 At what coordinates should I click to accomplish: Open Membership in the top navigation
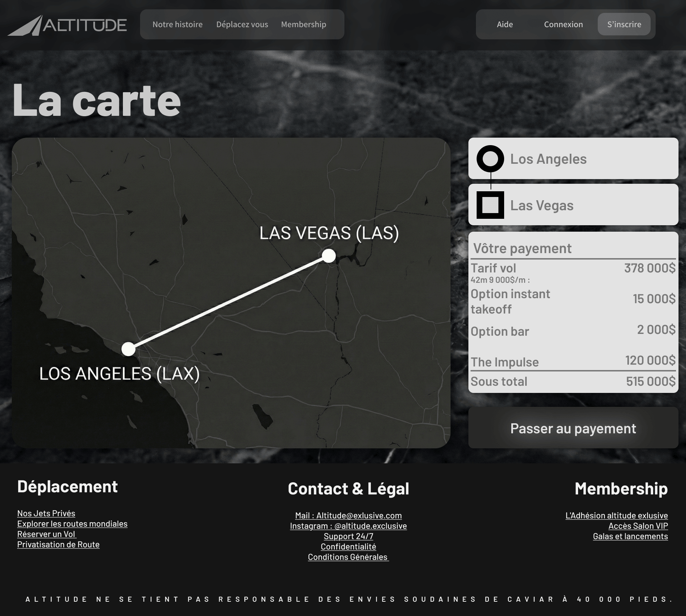pyautogui.click(x=304, y=24)
